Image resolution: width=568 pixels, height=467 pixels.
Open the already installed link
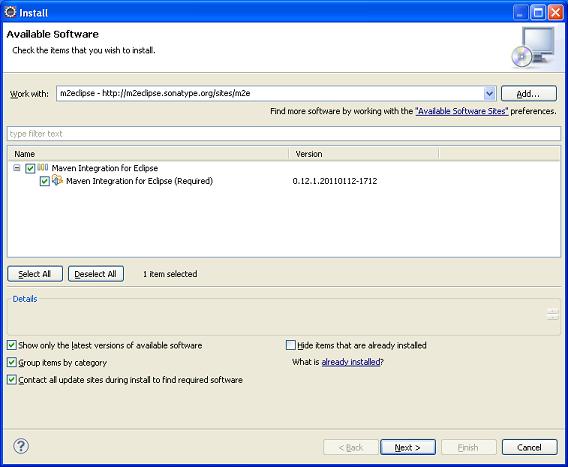point(351,362)
